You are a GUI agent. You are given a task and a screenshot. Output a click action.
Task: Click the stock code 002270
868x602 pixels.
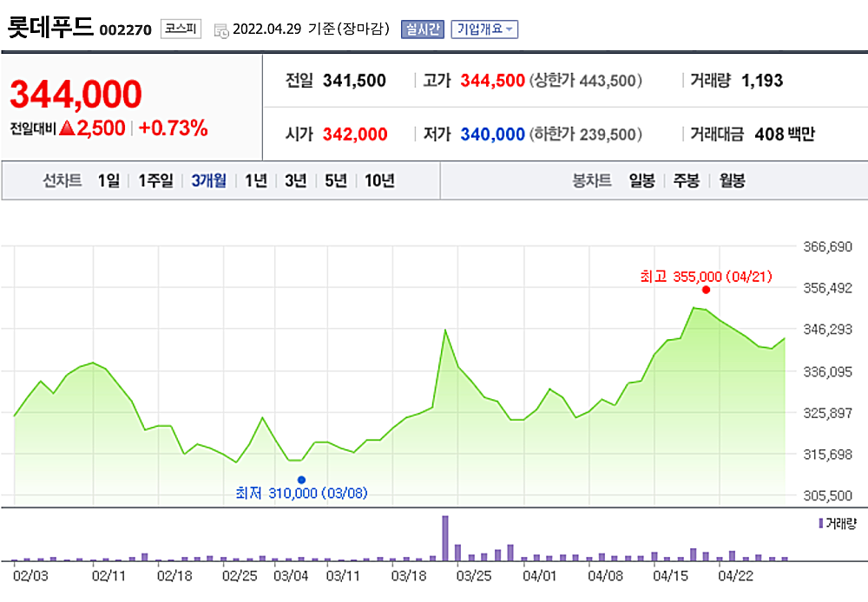click(x=125, y=29)
